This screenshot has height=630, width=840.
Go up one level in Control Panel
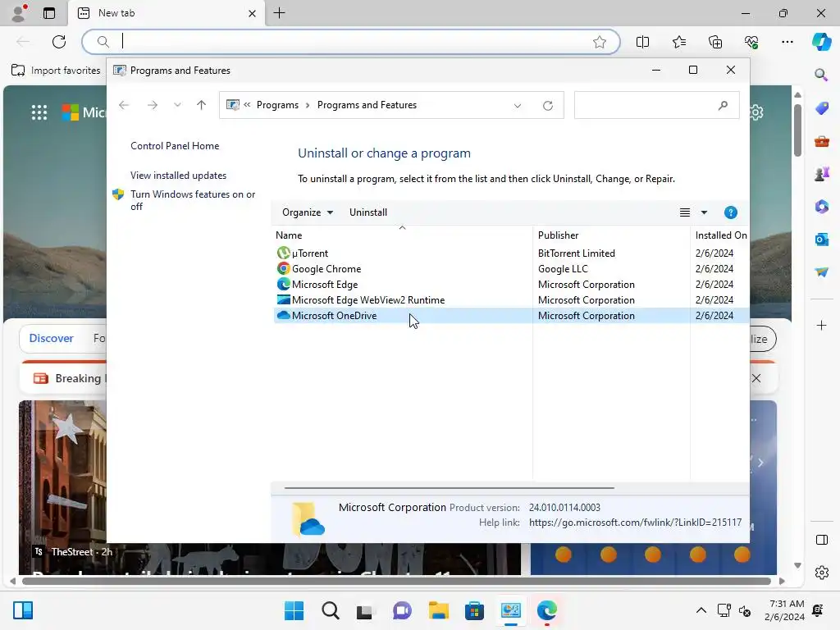click(x=202, y=105)
